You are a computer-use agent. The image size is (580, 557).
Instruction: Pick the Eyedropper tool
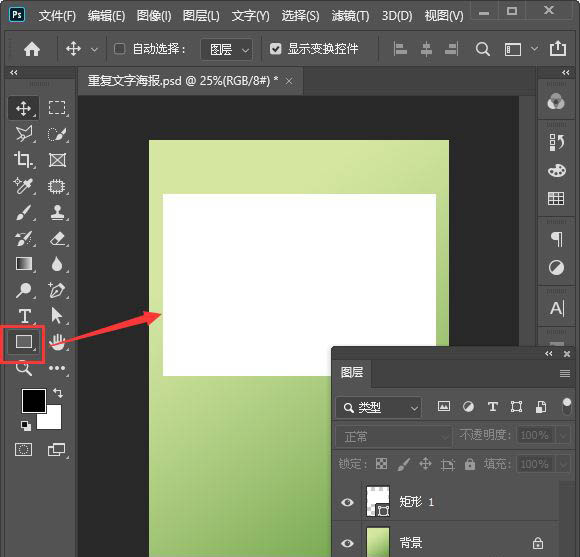pyautogui.click(x=24, y=186)
